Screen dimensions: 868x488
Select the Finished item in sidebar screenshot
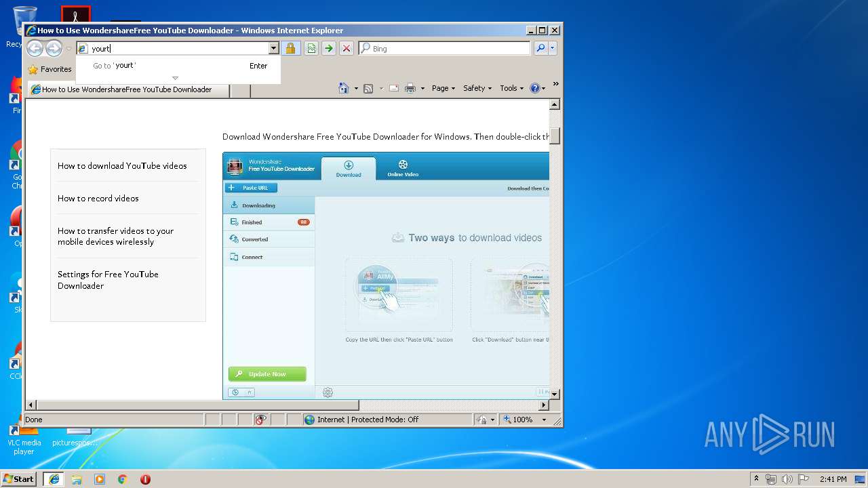click(269, 222)
